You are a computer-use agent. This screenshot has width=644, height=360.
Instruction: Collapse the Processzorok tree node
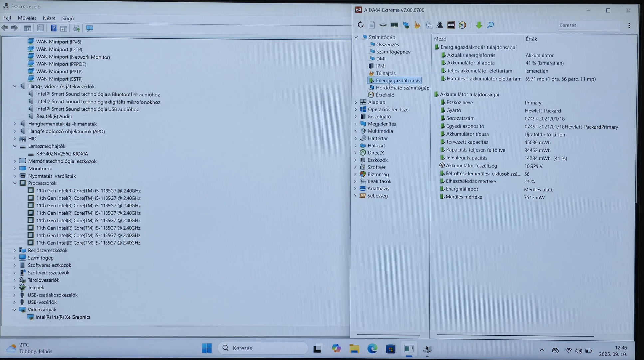pyautogui.click(x=15, y=183)
